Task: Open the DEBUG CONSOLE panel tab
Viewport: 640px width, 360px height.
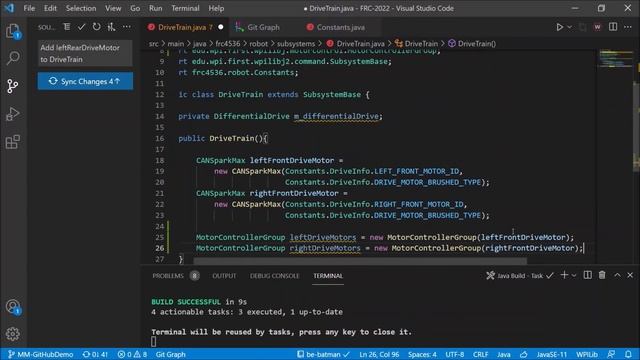Action: click(x=274, y=276)
